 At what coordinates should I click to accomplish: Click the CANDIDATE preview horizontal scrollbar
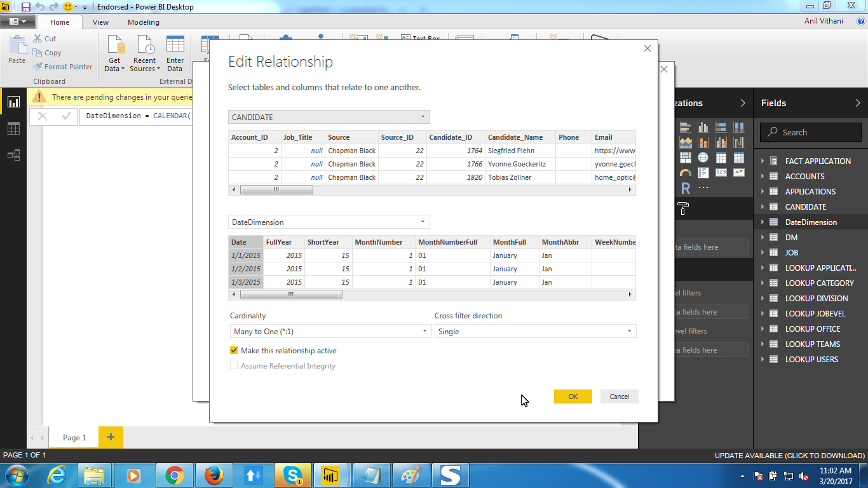[276, 189]
